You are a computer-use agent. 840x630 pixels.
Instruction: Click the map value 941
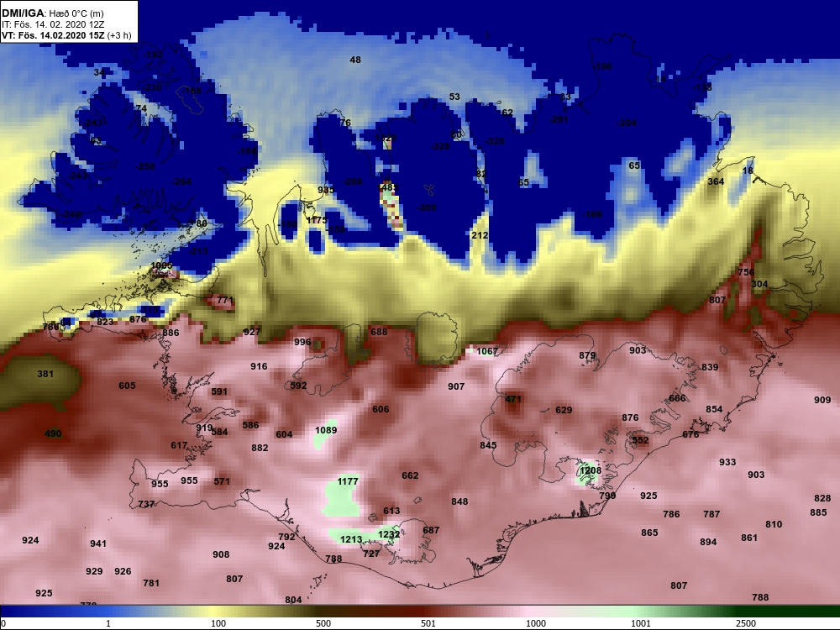point(98,543)
